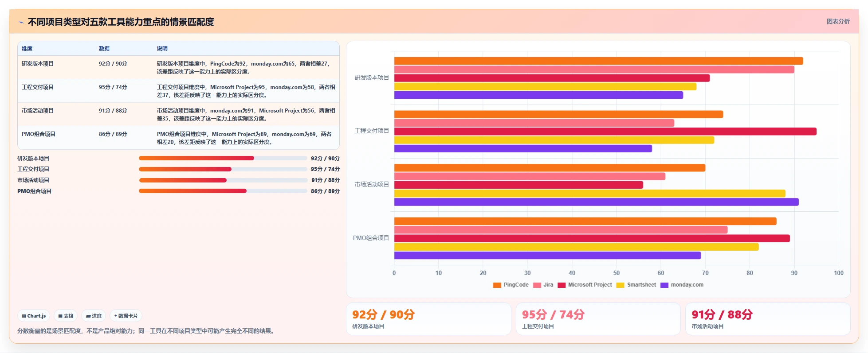The width and height of the screenshot is (868, 353).
Task: Select the 表格 chip
Action: tap(66, 316)
